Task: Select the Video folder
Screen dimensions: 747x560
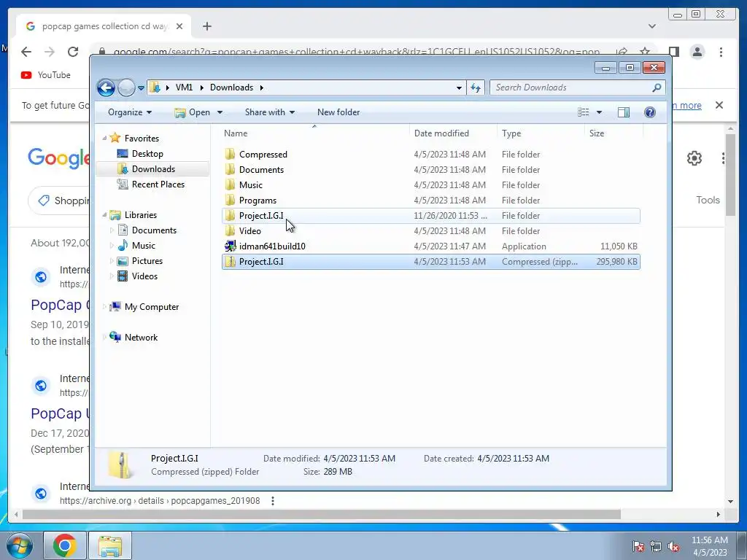Action: click(430, 231)
